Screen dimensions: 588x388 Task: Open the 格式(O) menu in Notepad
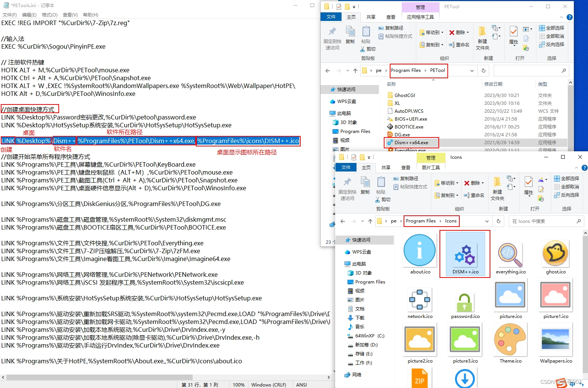(x=50, y=15)
